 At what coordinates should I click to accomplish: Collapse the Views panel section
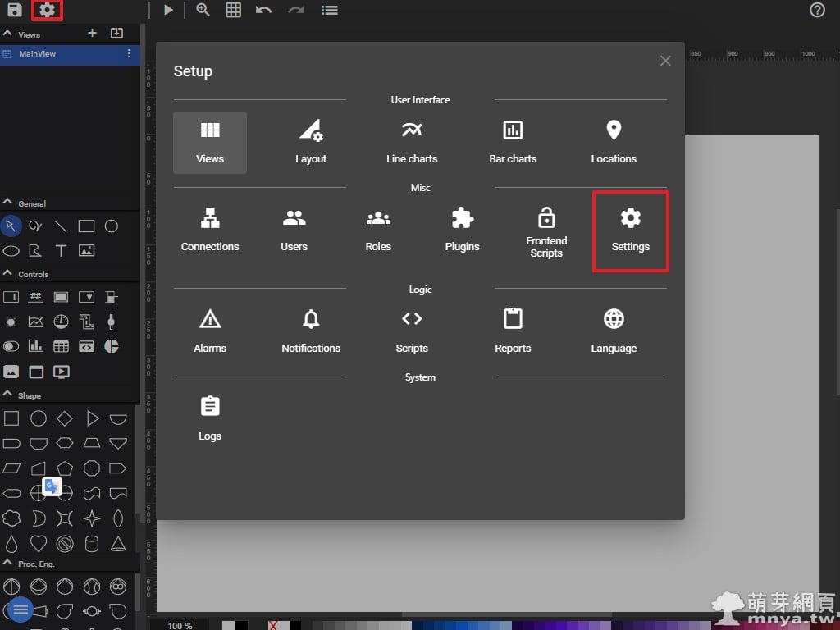pos(8,34)
